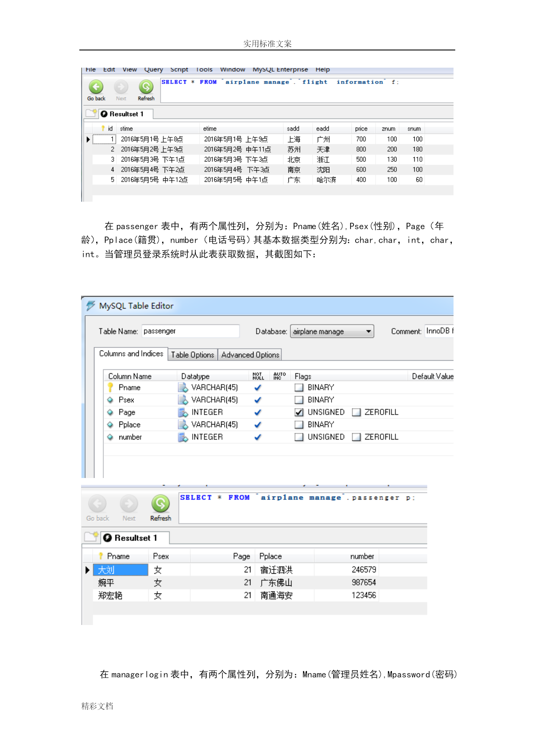Click the key icon beside Pname column name
Image resolution: width=535 pixels, height=756 pixels.
pos(110,387)
